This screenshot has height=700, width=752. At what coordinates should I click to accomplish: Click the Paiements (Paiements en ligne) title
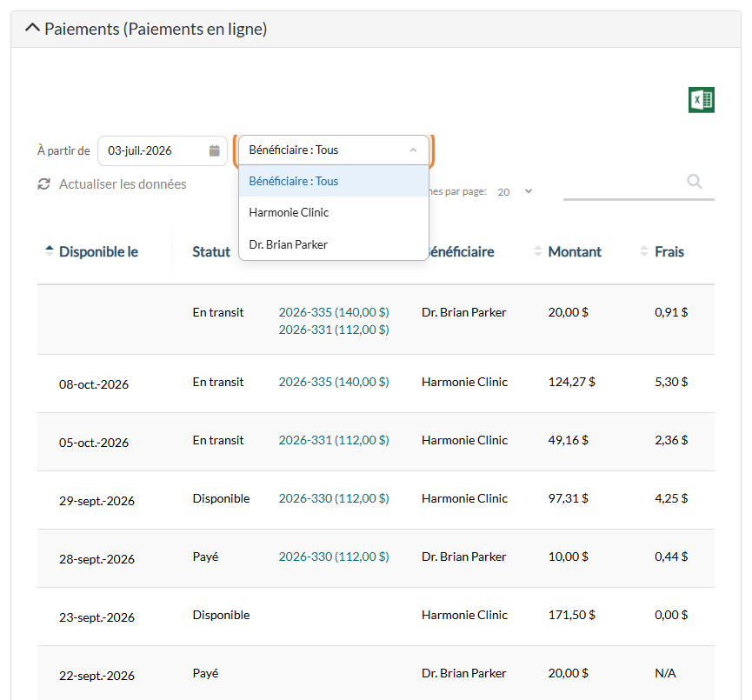click(x=156, y=29)
